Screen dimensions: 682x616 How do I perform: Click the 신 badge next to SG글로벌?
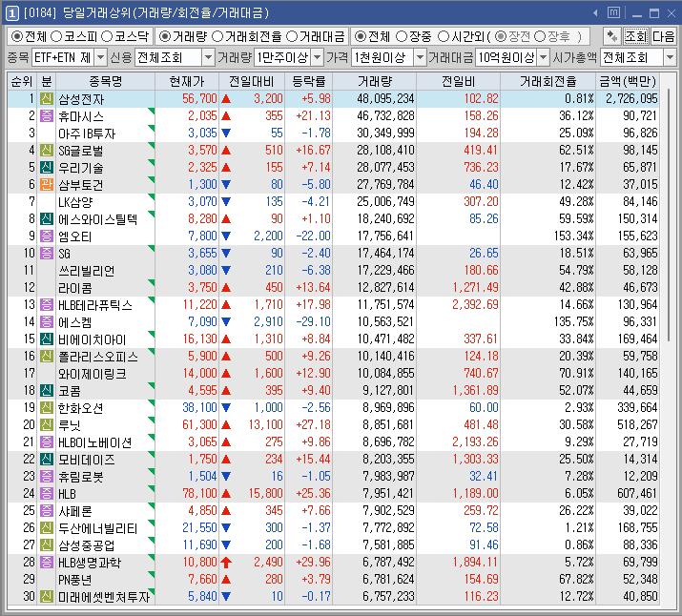point(47,151)
